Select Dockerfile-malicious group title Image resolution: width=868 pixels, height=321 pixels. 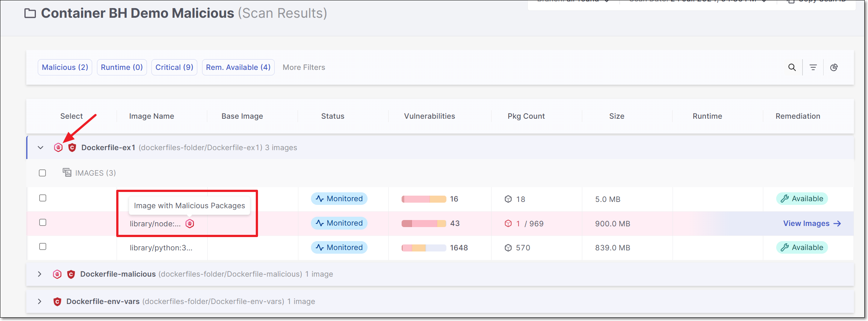point(118,274)
